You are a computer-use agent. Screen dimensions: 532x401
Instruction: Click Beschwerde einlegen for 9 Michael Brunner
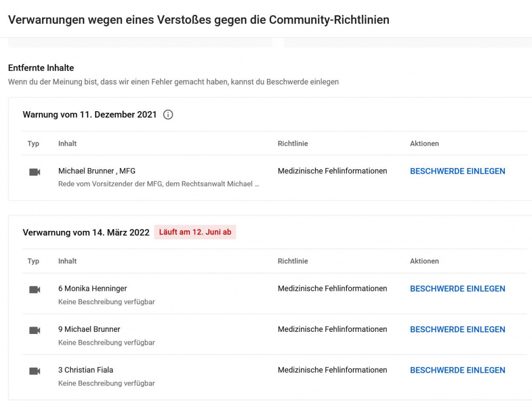[458, 330]
